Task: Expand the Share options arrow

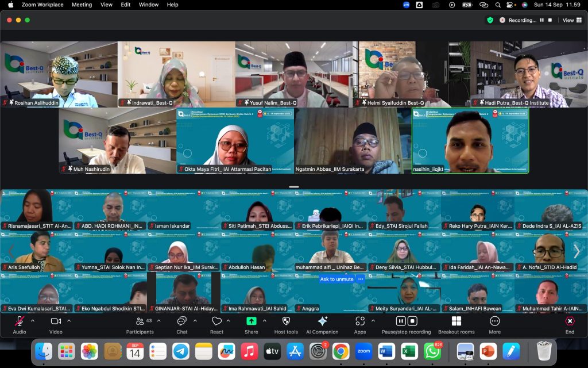Action: [x=264, y=321]
